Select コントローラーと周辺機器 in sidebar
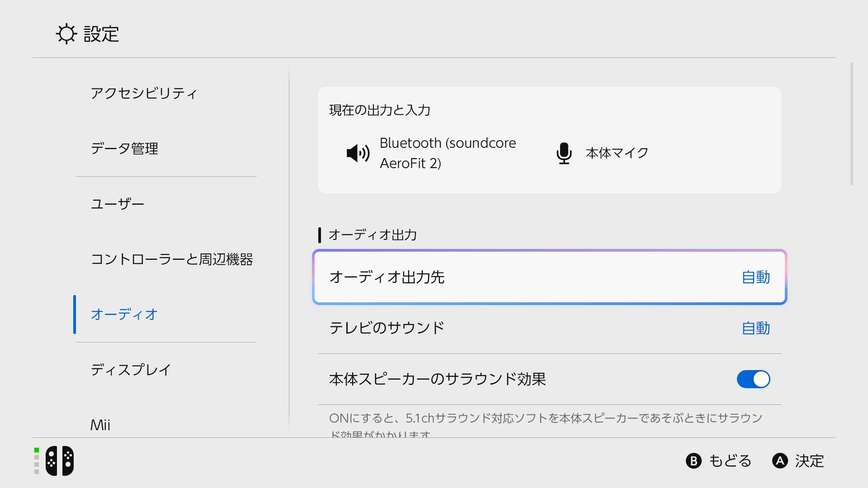This screenshot has width=868, height=488. pyautogui.click(x=172, y=259)
